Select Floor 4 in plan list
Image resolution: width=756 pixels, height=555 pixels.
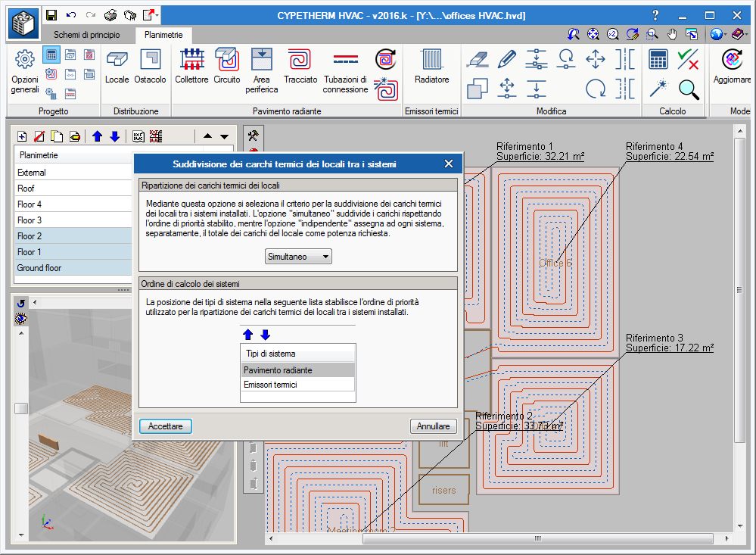click(73, 204)
